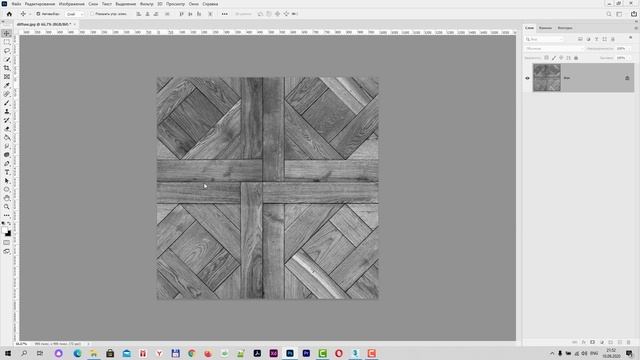Screen dimensions: 640x360
Task: Set the foreground color swatch
Action: pyautogui.click(x=5, y=231)
